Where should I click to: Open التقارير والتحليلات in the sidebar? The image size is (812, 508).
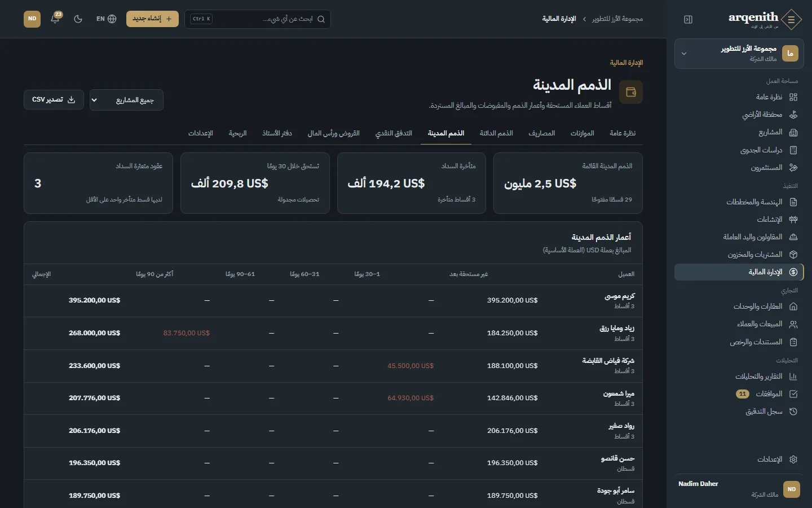(x=739, y=376)
